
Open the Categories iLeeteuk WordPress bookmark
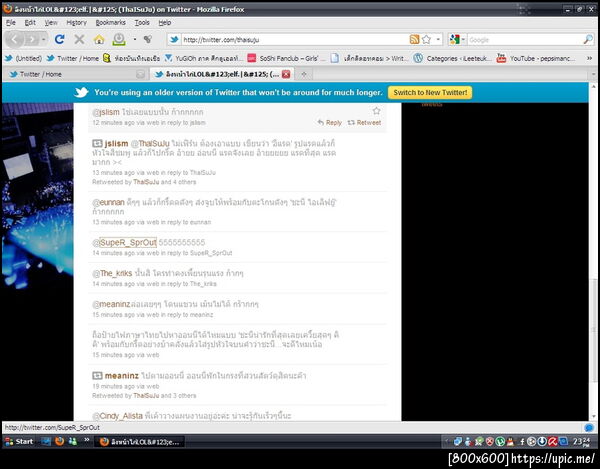pos(453,58)
